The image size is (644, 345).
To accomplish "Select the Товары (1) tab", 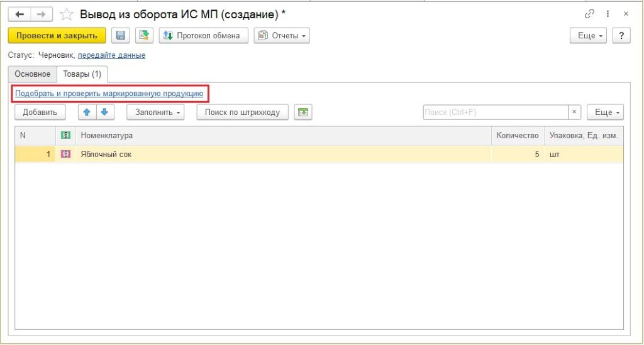I will click(82, 74).
